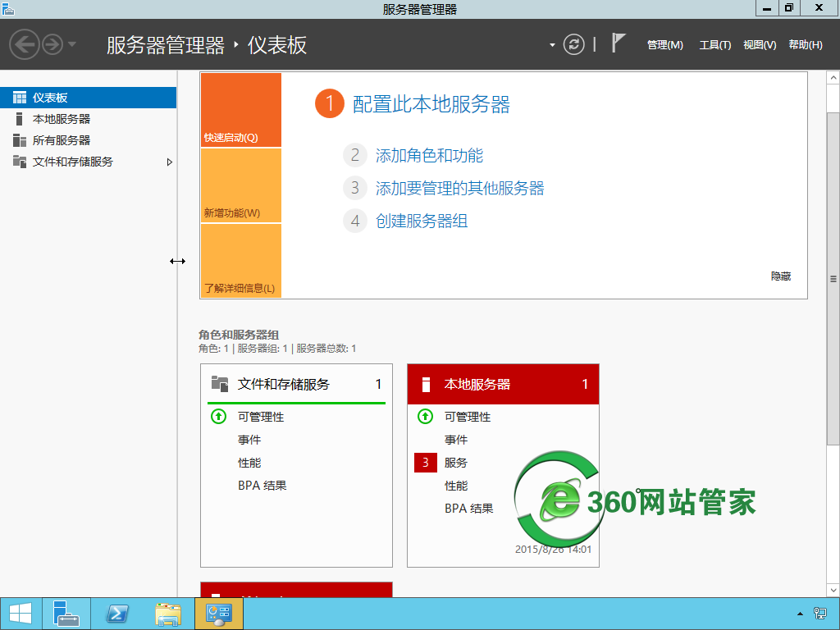Open the 工具(T) menu

click(714, 45)
